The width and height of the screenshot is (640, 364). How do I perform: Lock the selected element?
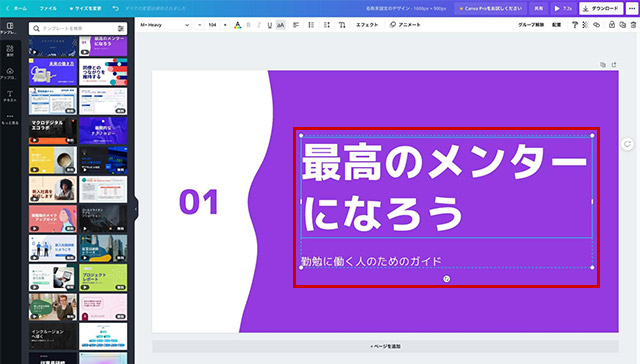(611, 25)
